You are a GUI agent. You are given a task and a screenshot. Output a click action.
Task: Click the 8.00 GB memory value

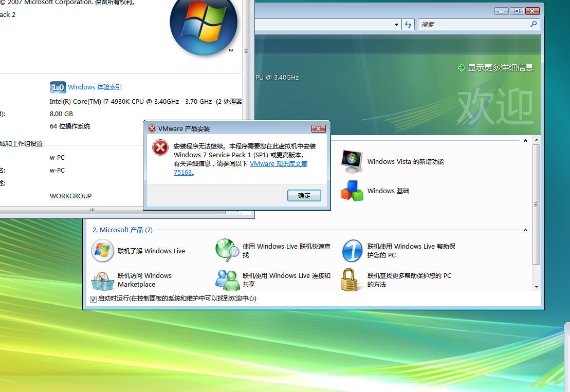(62, 114)
